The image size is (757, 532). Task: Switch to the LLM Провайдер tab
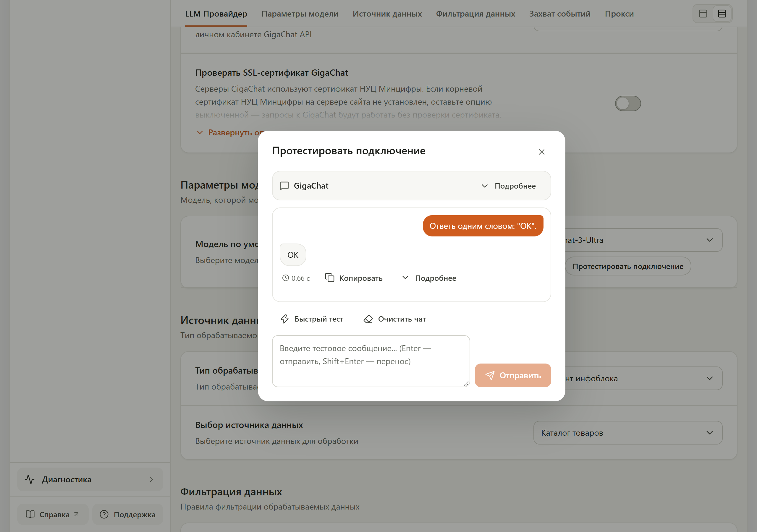click(x=216, y=14)
